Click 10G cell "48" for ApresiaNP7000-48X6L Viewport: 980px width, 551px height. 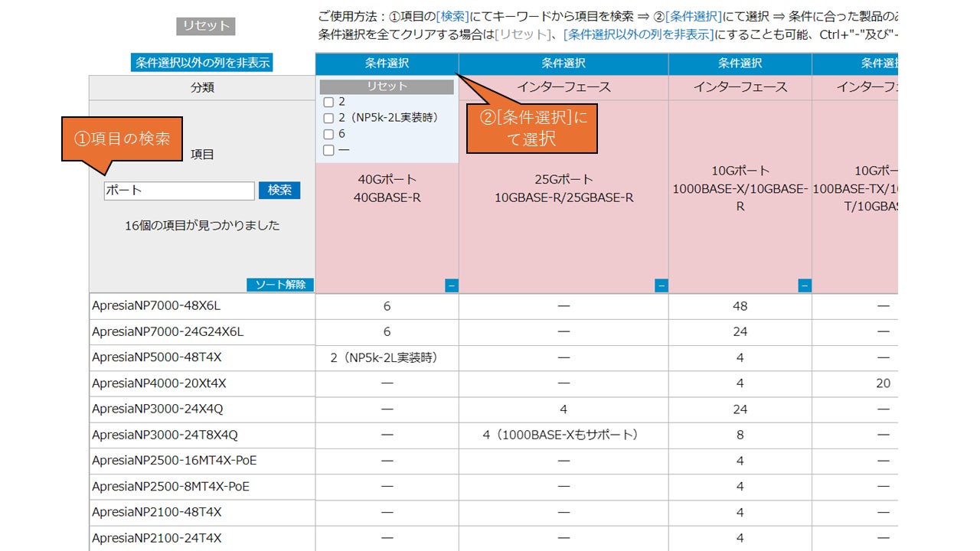(740, 306)
